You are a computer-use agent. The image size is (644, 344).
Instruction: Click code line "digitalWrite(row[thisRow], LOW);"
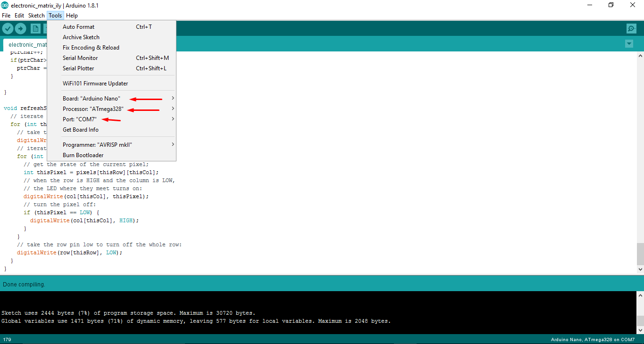click(69, 252)
